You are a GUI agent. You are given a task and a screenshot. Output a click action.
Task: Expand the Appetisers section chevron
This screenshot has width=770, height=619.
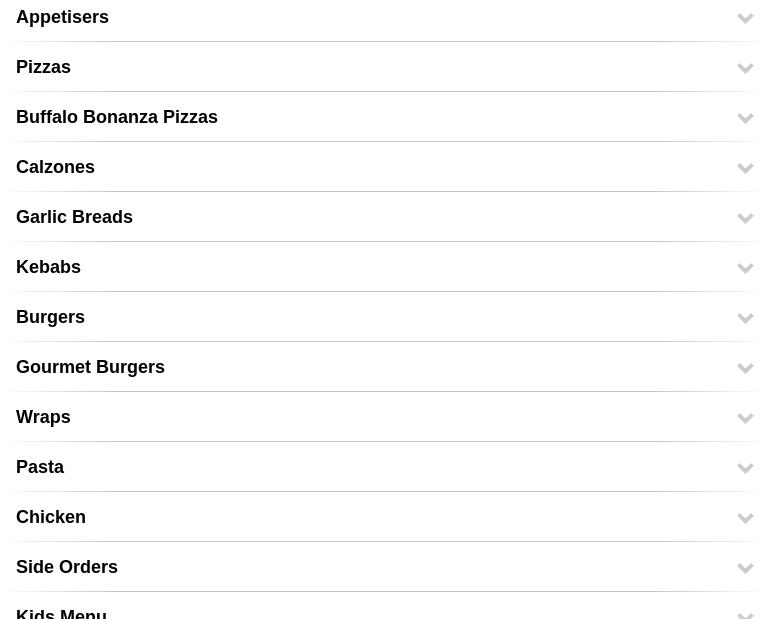[745, 18]
